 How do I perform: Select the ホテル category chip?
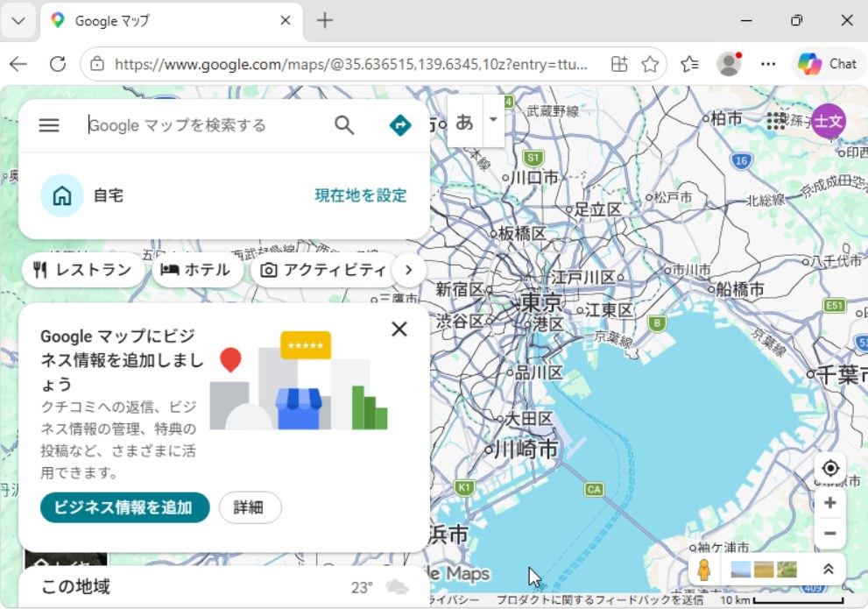196,270
